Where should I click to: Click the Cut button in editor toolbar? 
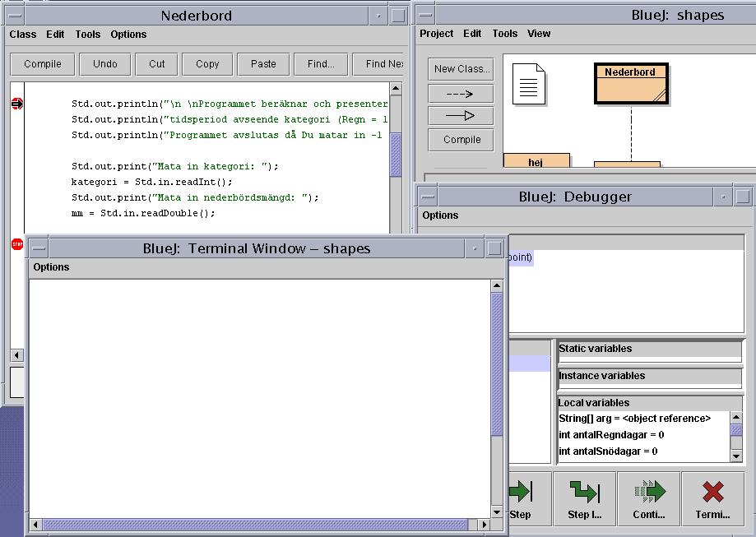click(156, 64)
